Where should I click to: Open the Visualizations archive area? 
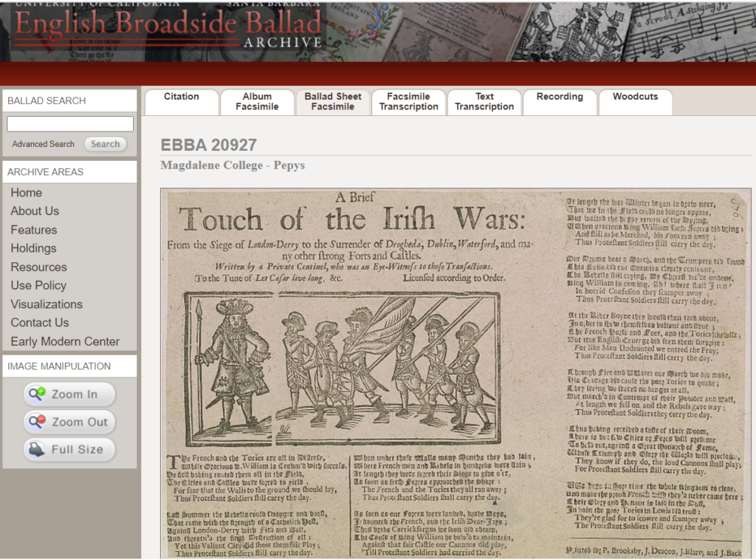[x=47, y=304]
